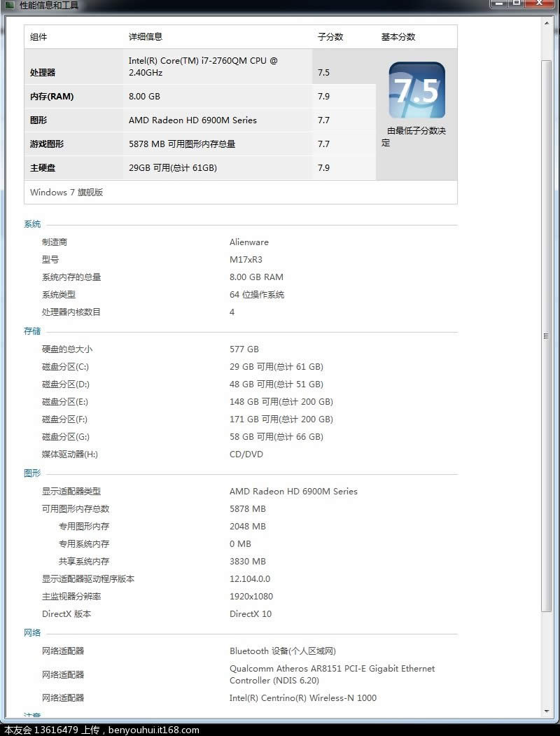Click the Windows 7 旗舰版 edition text
560x736 pixels.
(x=66, y=193)
